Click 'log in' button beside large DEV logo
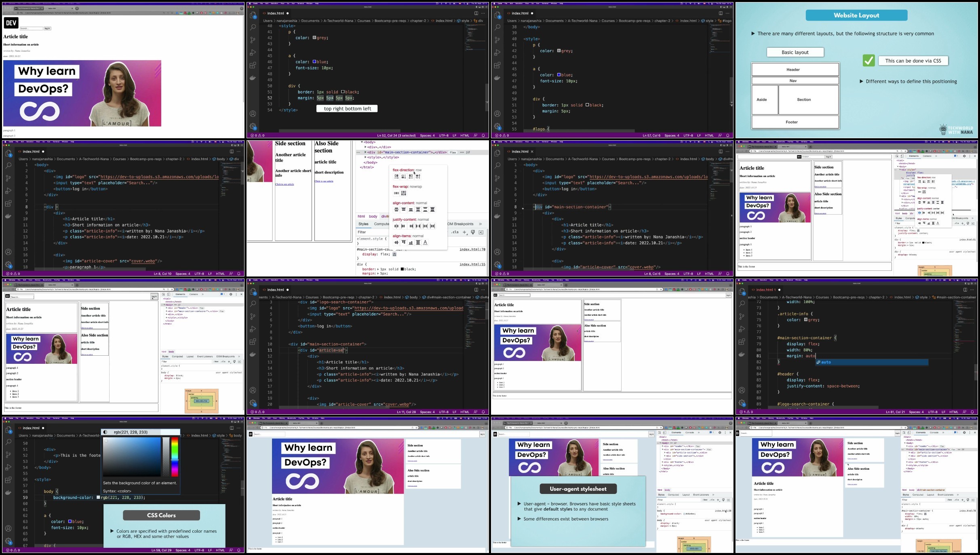This screenshot has height=555, width=980. 47,28
